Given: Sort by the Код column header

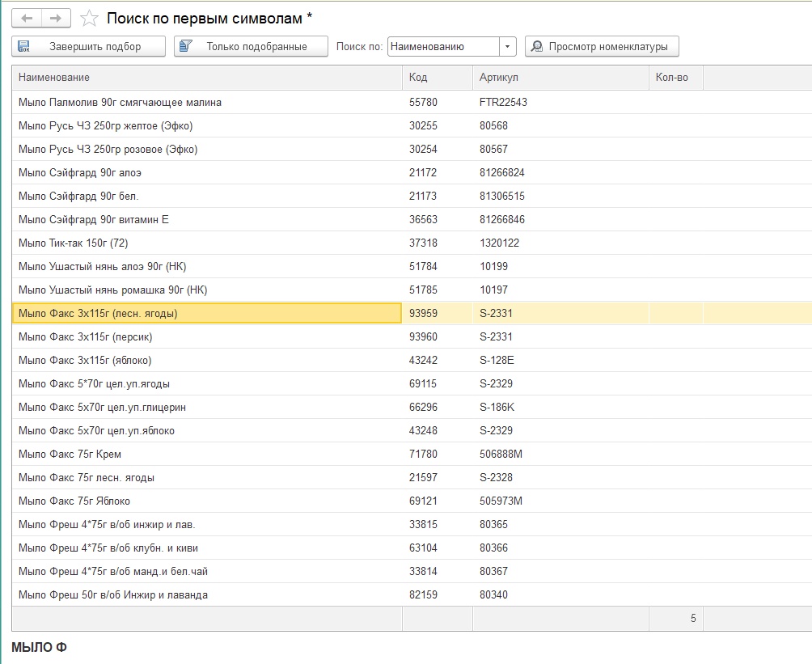Looking at the screenshot, I should coord(437,77).
